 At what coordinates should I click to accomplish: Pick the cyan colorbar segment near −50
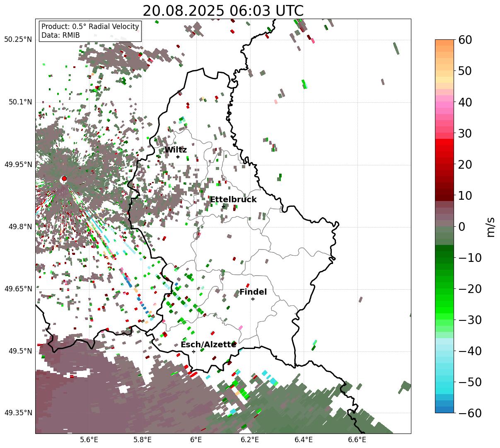tap(444, 385)
